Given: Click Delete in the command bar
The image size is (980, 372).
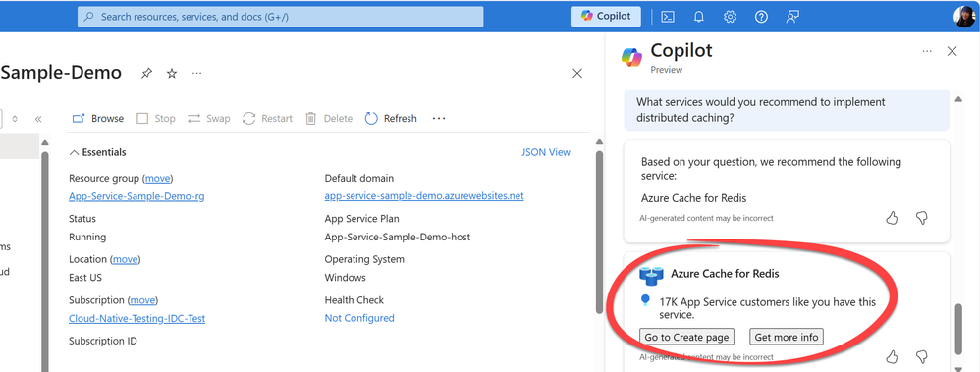Looking at the screenshot, I should (329, 118).
